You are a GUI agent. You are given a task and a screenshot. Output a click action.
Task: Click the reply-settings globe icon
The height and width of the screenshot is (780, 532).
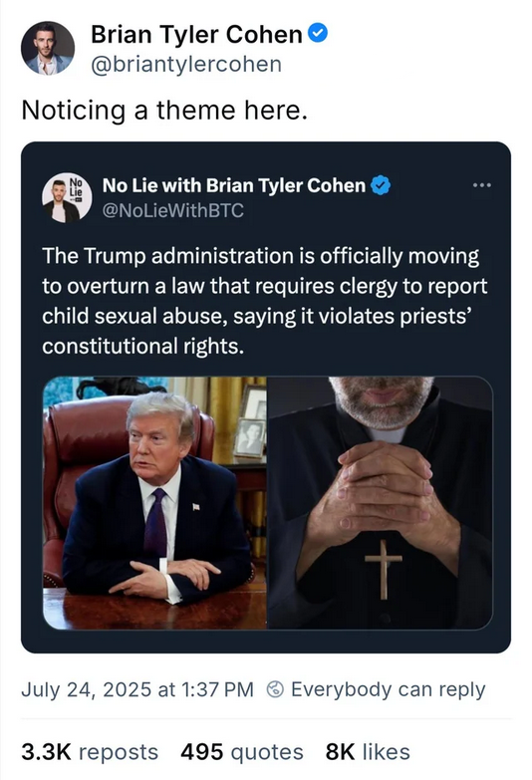pyautogui.click(x=275, y=689)
